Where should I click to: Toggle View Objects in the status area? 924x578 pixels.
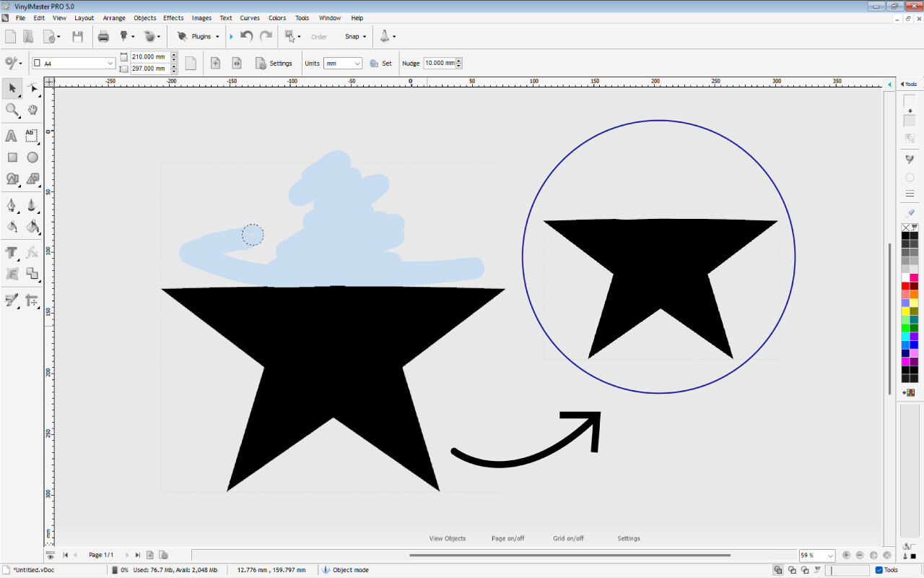pyautogui.click(x=448, y=538)
